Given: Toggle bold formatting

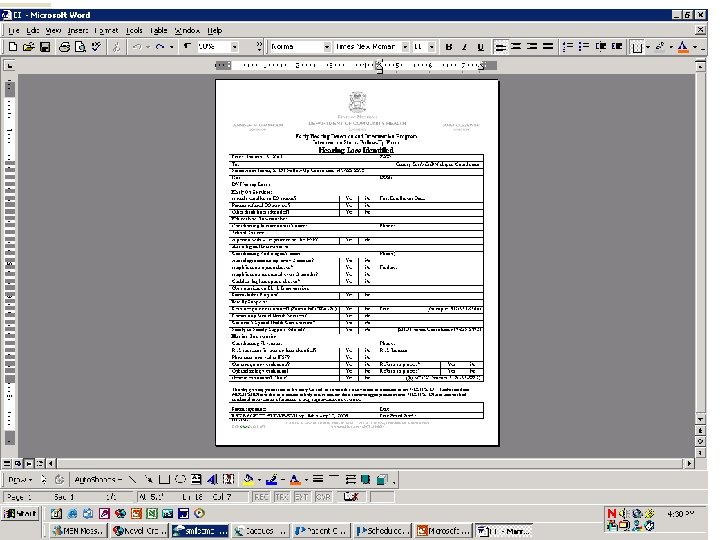Looking at the screenshot, I should coord(449,46).
